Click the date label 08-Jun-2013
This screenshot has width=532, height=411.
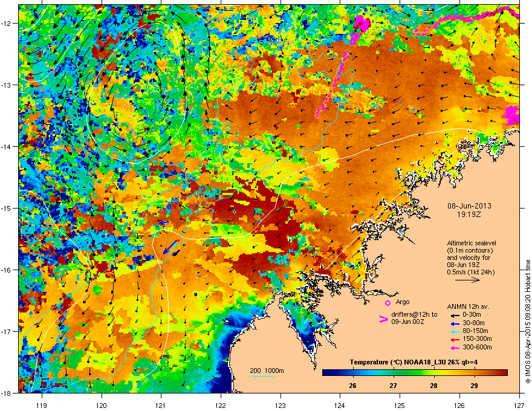pyautogui.click(x=469, y=206)
